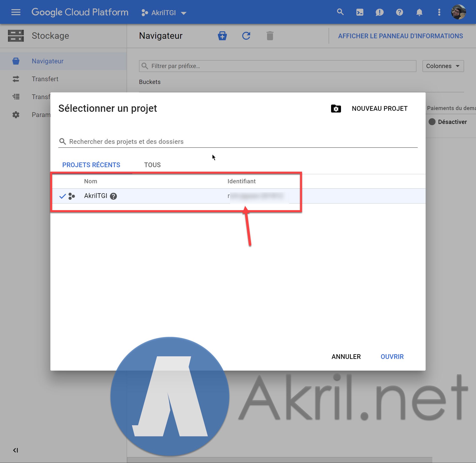The height and width of the screenshot is (463, 476).
Task: Open the Colonnes dropdown
Action: [443, 66]
